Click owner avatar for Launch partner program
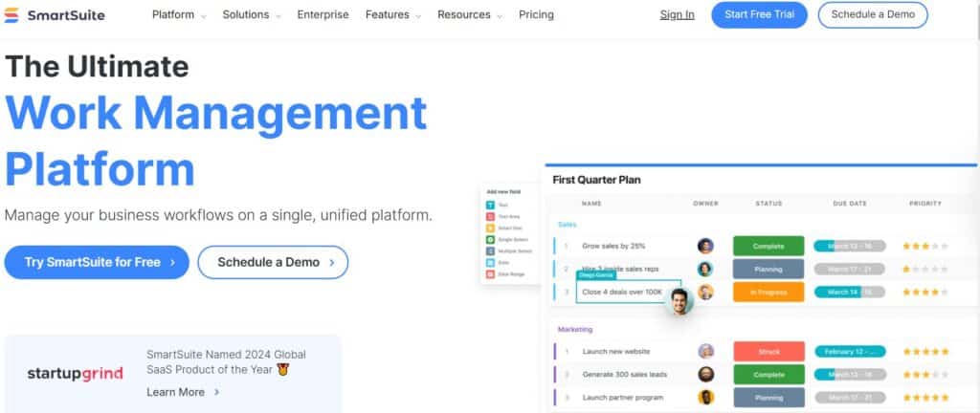980x413 pixels. click(705, 397)
